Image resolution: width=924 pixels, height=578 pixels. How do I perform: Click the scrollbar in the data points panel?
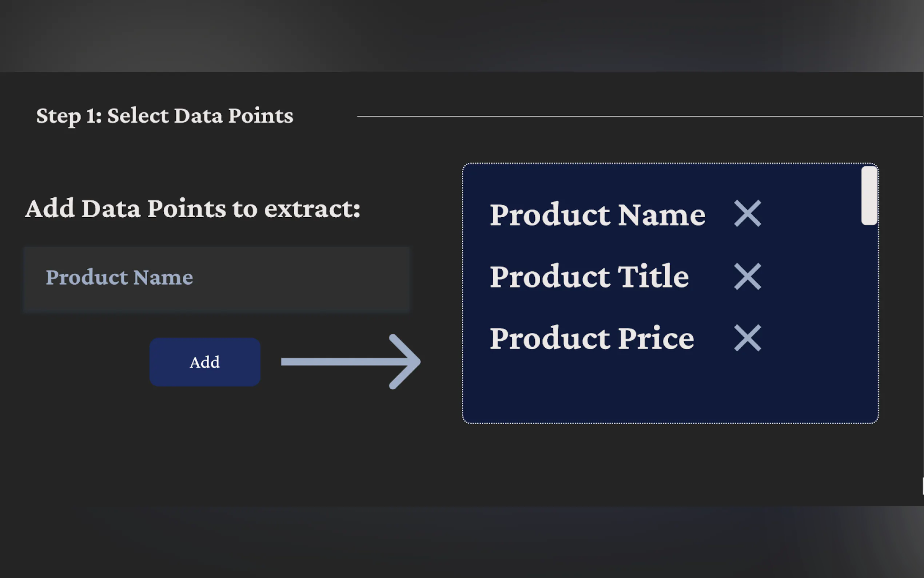869,195
